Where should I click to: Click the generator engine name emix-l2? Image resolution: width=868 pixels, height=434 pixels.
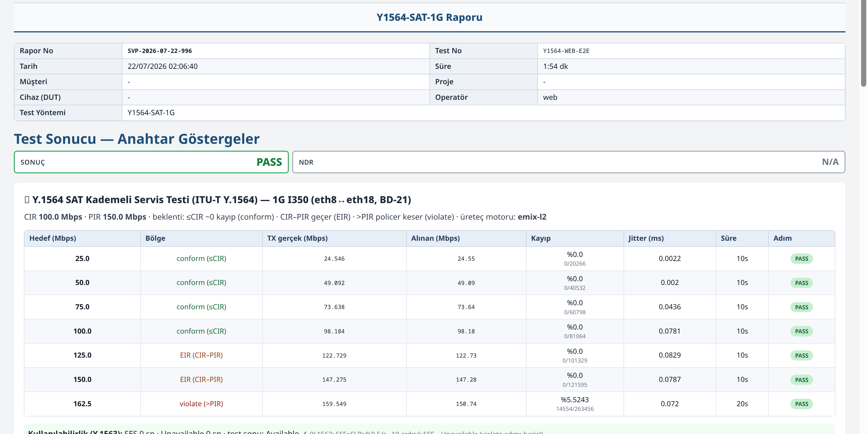[x=532, y=217]
